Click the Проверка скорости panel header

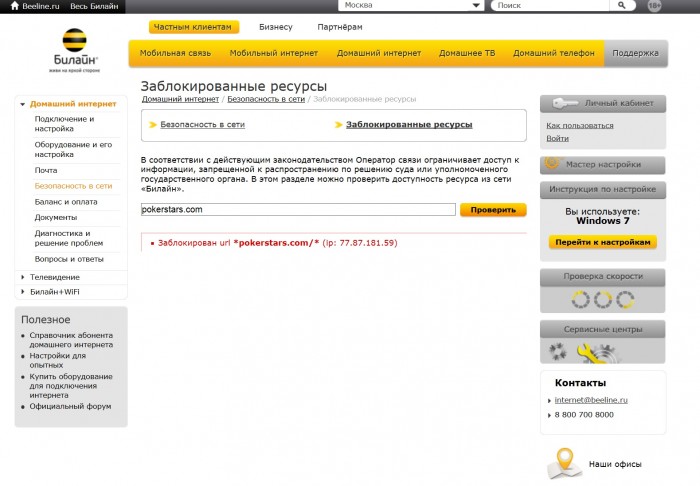tap(603, 277)
